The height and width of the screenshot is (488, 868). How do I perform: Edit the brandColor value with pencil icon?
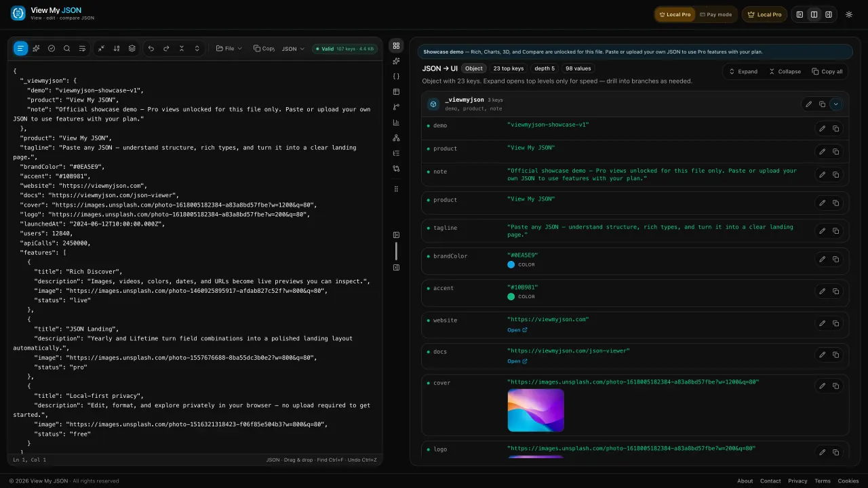pos(823,259)
